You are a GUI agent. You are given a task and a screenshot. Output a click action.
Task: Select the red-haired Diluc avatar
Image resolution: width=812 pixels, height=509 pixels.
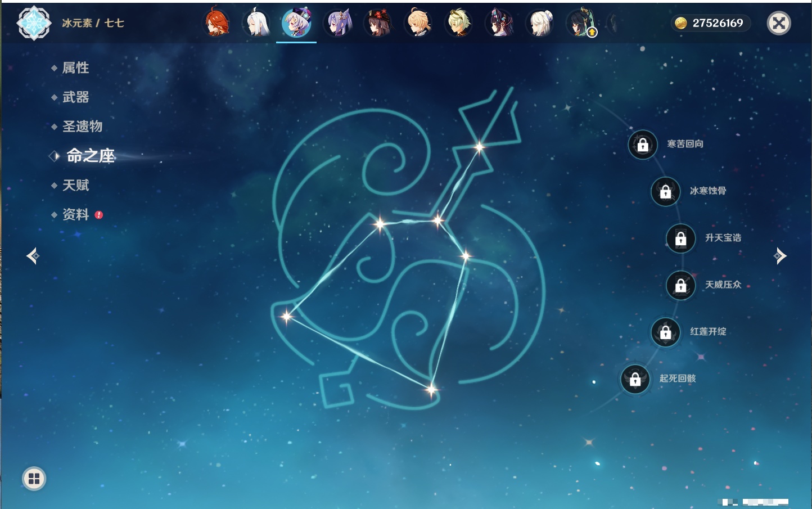coord(216,23)
